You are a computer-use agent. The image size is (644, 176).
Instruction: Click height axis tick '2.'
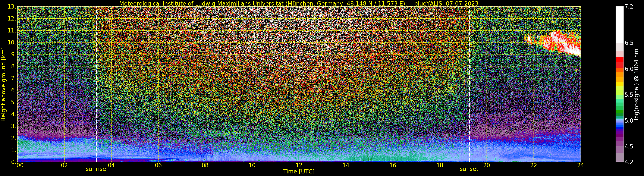point(13,138)
